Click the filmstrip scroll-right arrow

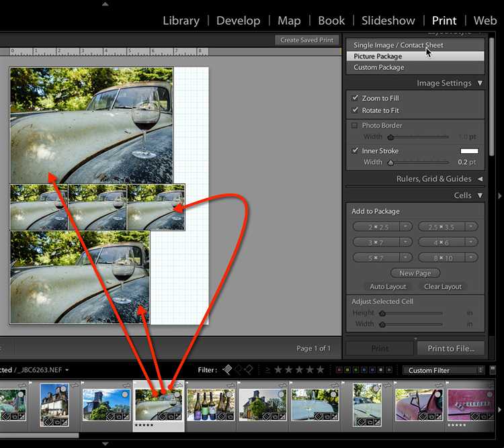[x=499, y=410]
